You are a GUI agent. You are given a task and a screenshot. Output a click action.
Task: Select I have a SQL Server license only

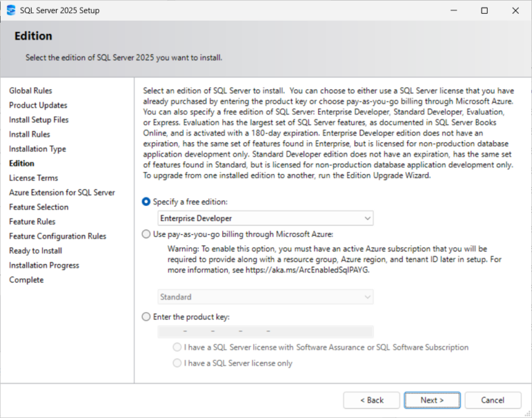177,363
